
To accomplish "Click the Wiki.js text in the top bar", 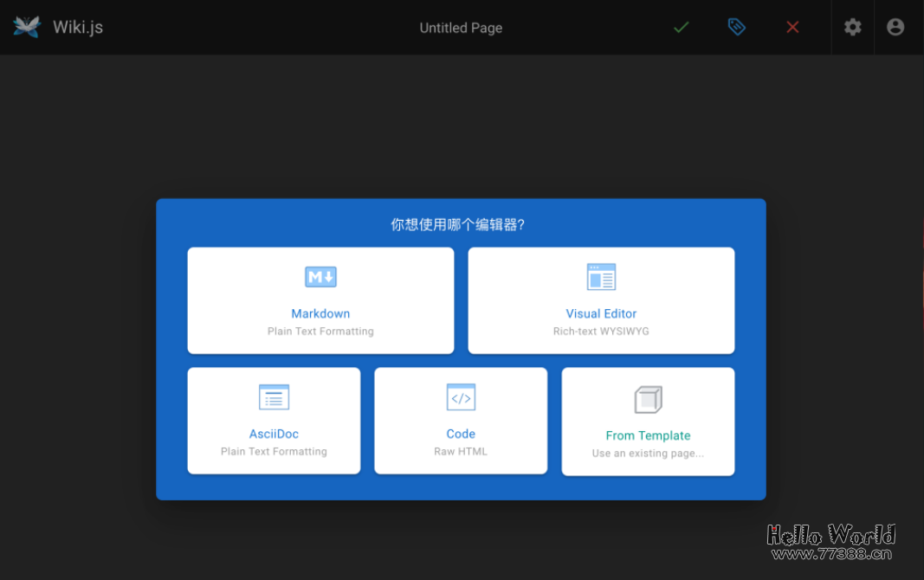I will coord(78,26).
